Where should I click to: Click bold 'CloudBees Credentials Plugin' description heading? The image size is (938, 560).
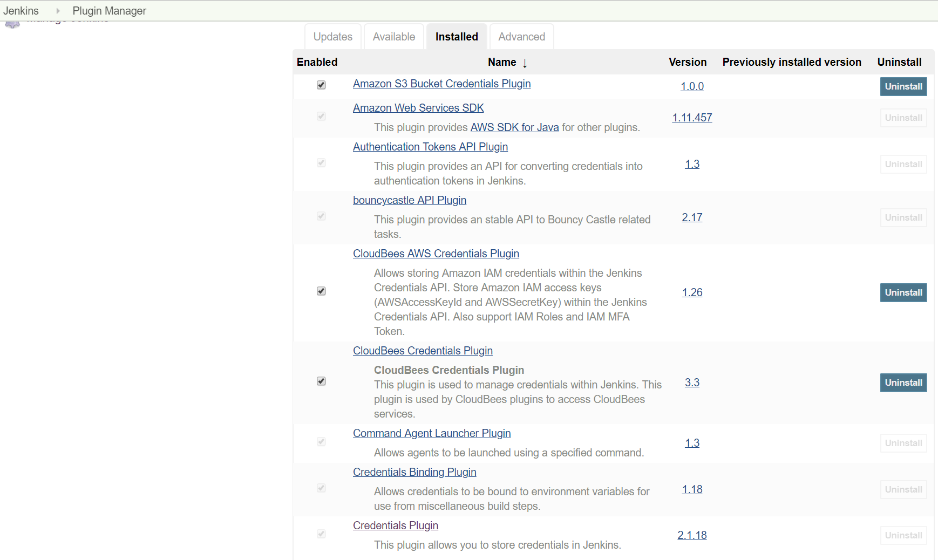[x=449, y=370]
